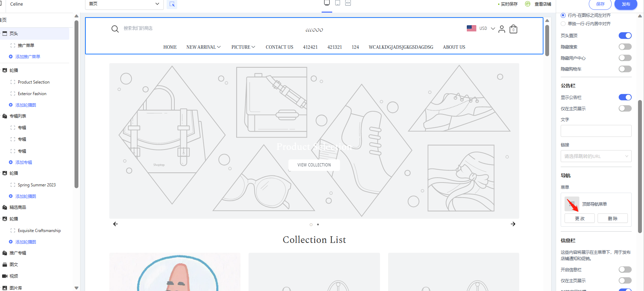This screenshot has width=644, height=291.
Task: Click 查看店铺 view store link
Action: [x=543, y=4]
